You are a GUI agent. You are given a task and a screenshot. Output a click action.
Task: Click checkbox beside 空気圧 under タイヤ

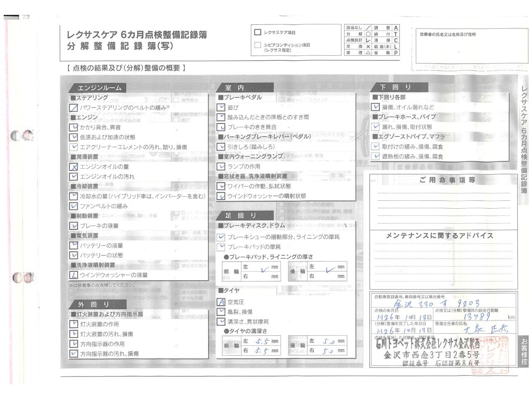coord(221,302)
